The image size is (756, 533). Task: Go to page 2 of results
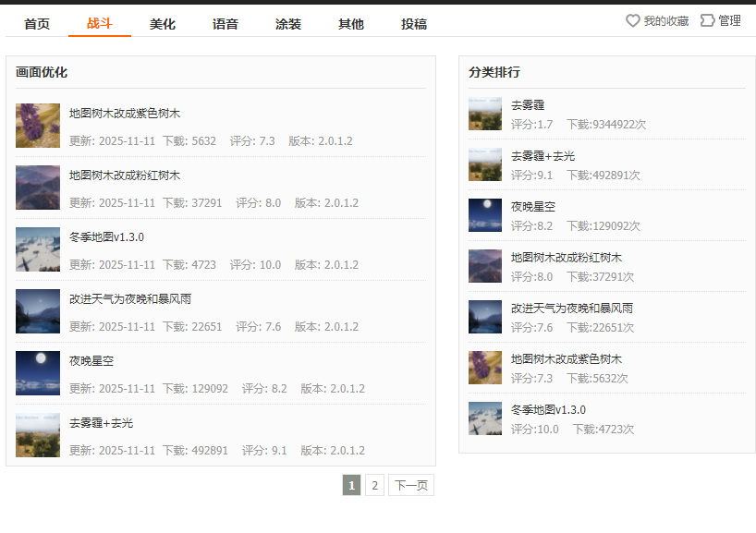tap(374, 485)
